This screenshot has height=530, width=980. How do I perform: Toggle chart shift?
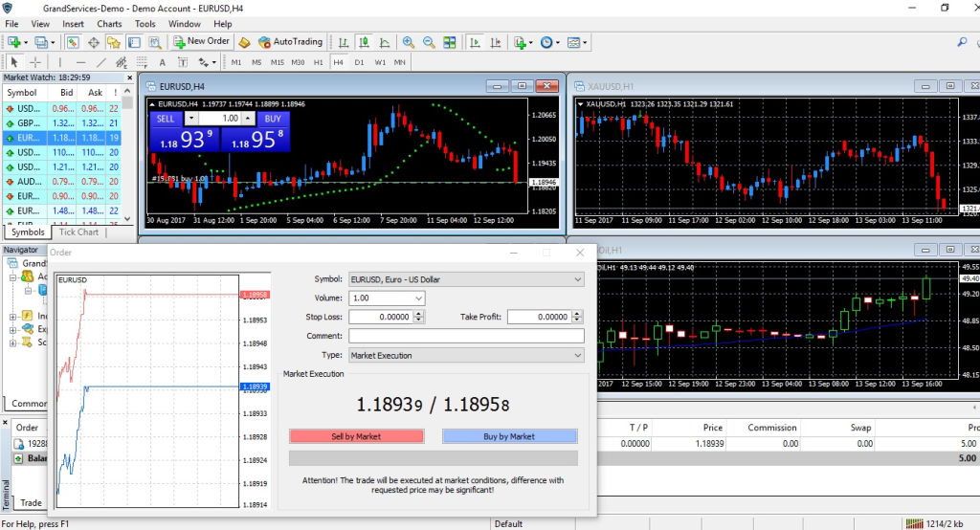click(x=495, y=42)
